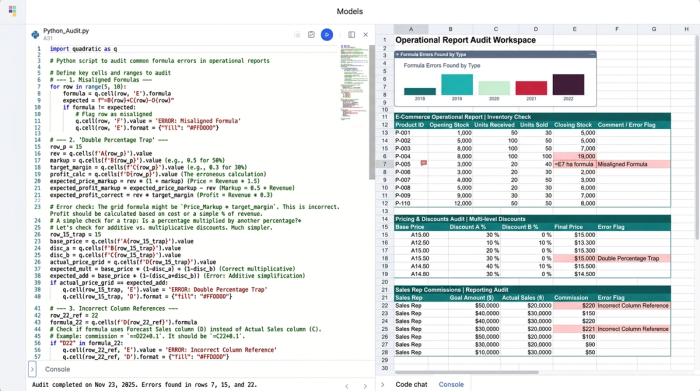Click the save icon in the editor toolbar

click(x=311, y=34)
